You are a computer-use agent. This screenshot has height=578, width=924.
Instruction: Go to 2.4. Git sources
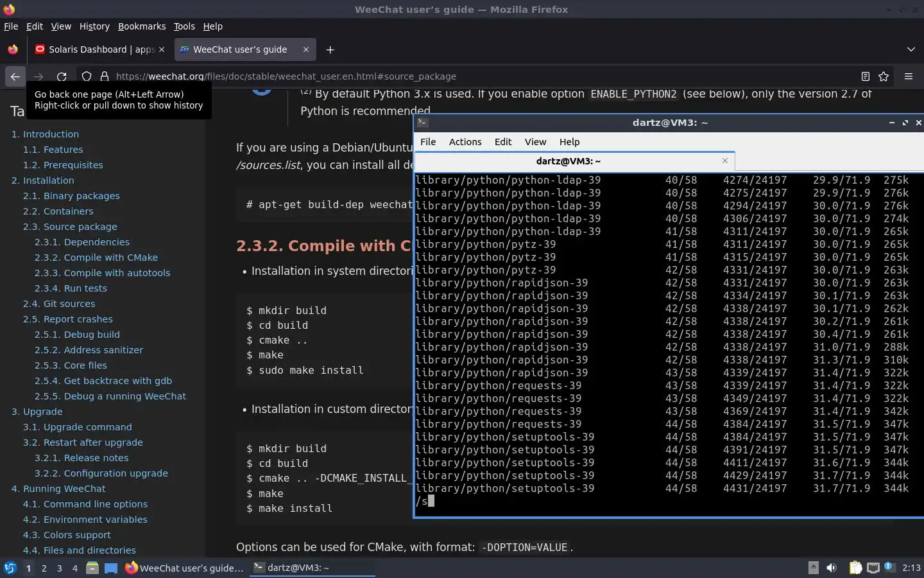tap(59, 304)
